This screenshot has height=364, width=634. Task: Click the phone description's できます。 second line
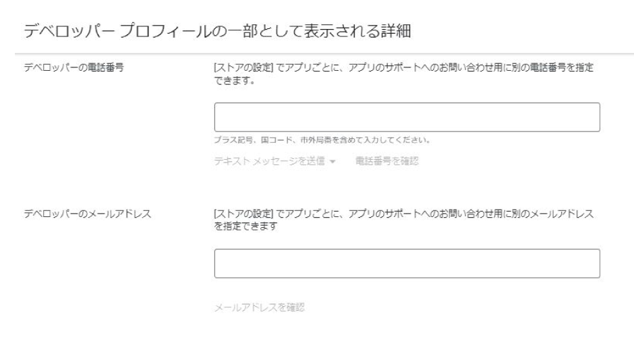(232, 79)
